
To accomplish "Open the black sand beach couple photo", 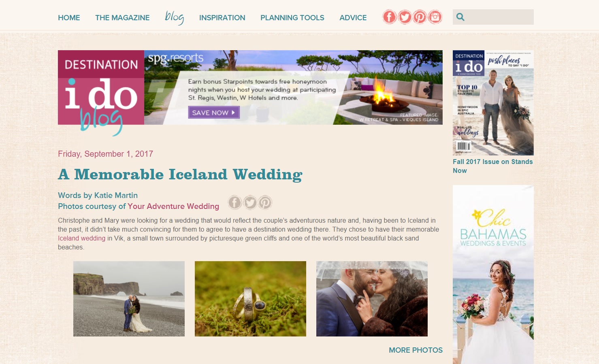I will tap(129, 299).
